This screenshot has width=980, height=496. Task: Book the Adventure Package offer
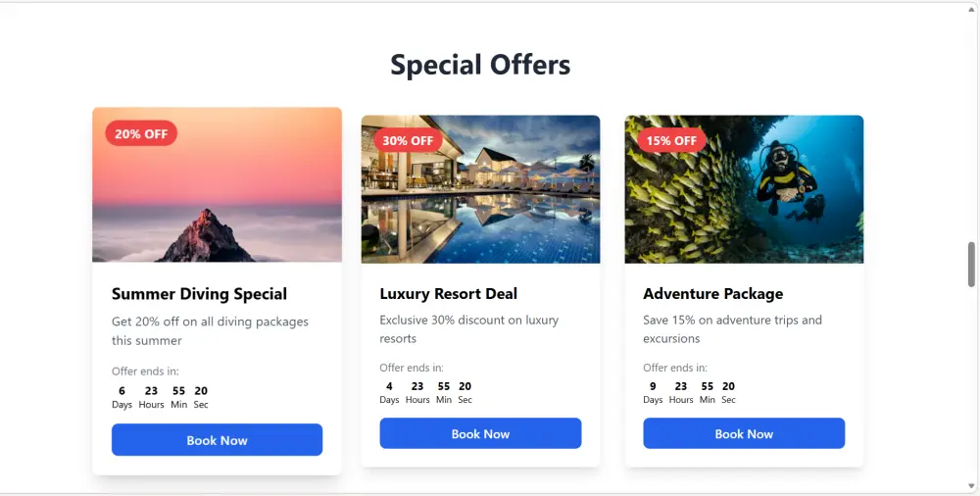coord(744,433)
